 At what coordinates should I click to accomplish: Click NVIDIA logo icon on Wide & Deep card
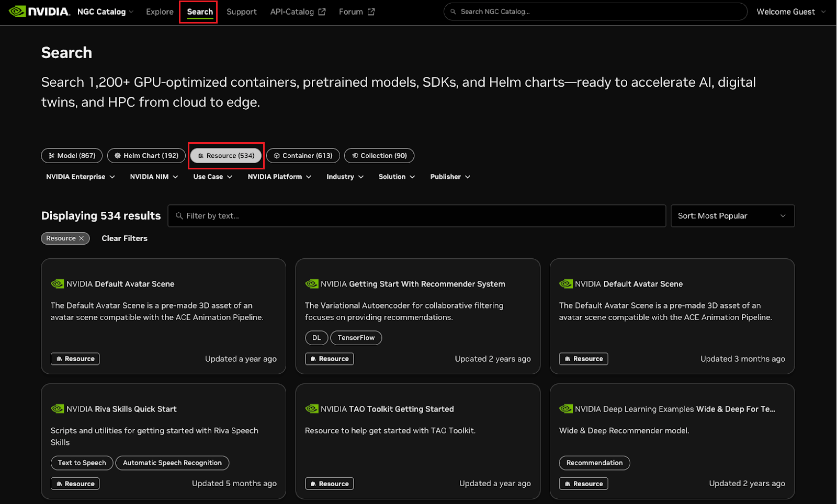(x=566, y=409)
